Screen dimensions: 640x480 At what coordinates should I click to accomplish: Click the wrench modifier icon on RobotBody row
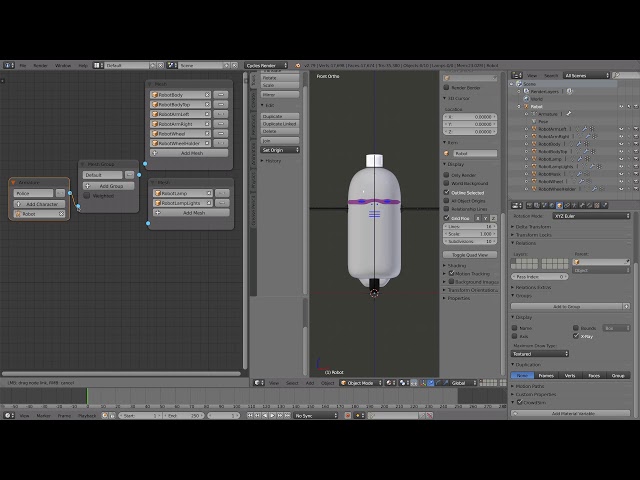[x=579, y=144]
